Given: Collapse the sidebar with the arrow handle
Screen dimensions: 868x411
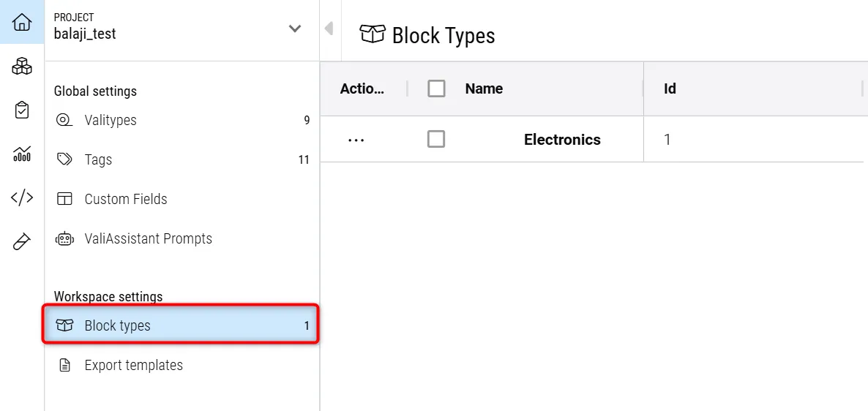Looking at the screenshot, I should click(x=329, y=29).
